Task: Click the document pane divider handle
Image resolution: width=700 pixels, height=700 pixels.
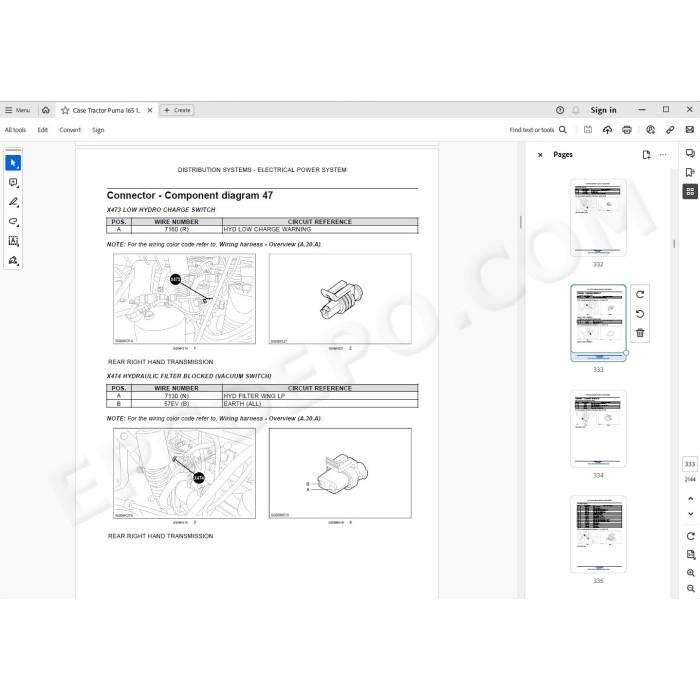Action: tap(521, 222)
